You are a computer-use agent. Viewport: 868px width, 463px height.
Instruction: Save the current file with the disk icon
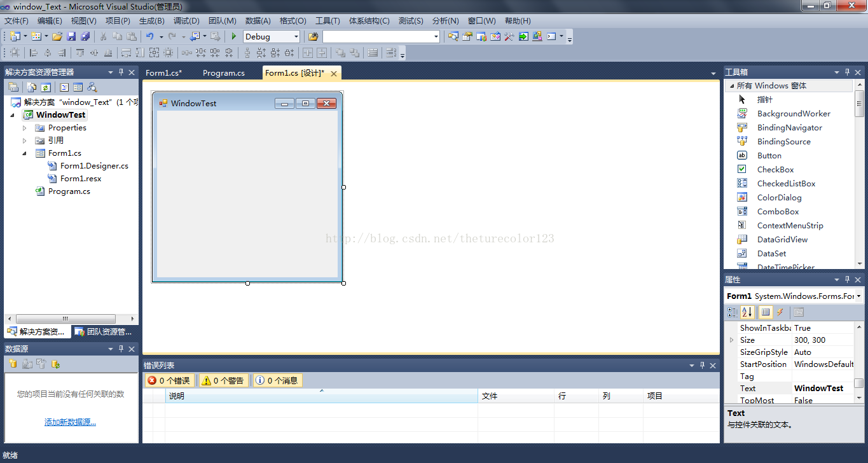pos(71,36)
